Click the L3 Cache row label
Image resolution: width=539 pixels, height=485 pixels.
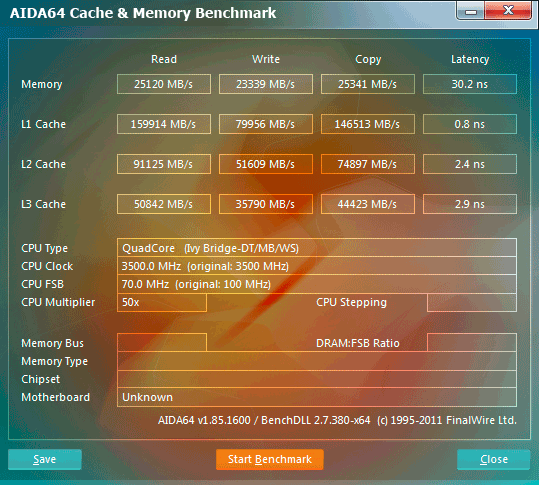43,204
